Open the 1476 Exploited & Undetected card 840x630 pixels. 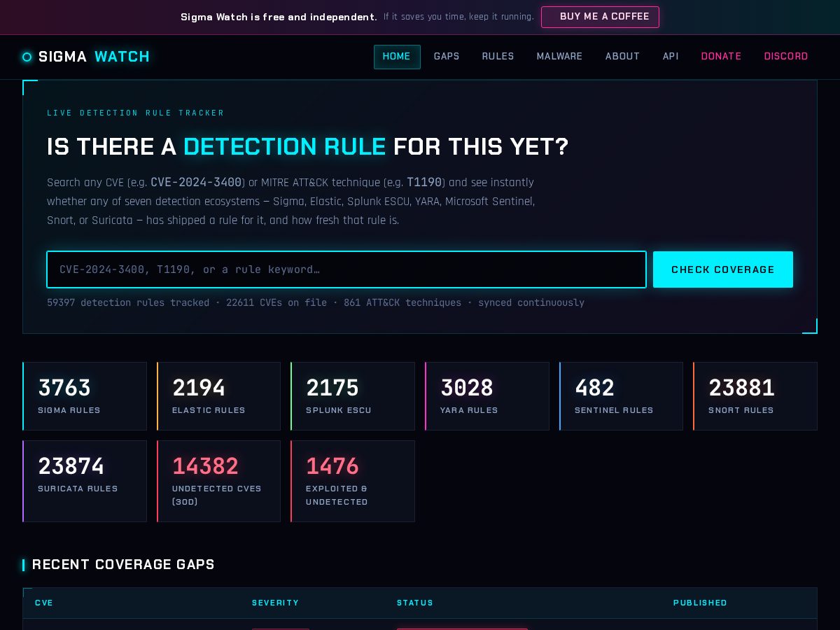click(353, 481)
